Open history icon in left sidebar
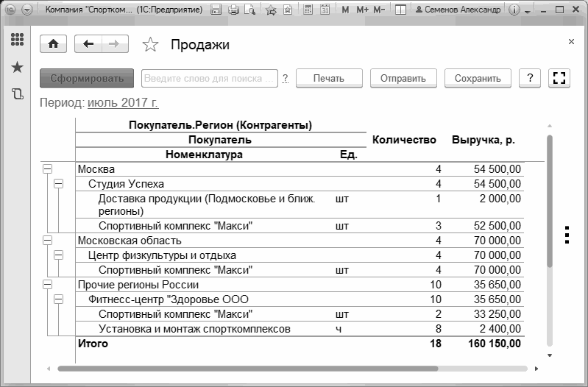Viewport: 588px width, 387px height. (x=17, y=93)
